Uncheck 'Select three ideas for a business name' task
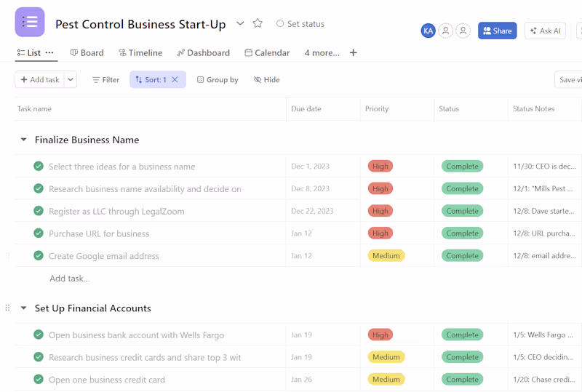This screenshot has height=392, width=582. [x=39, y=167]
